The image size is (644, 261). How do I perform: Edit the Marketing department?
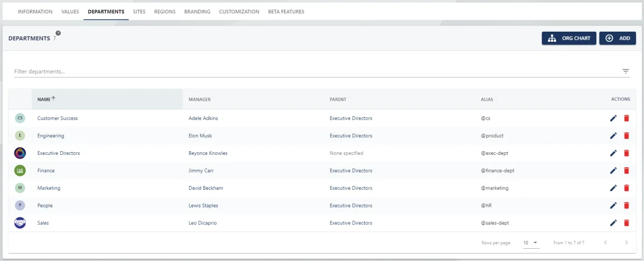pyautogui.click(x=613, y=188)
